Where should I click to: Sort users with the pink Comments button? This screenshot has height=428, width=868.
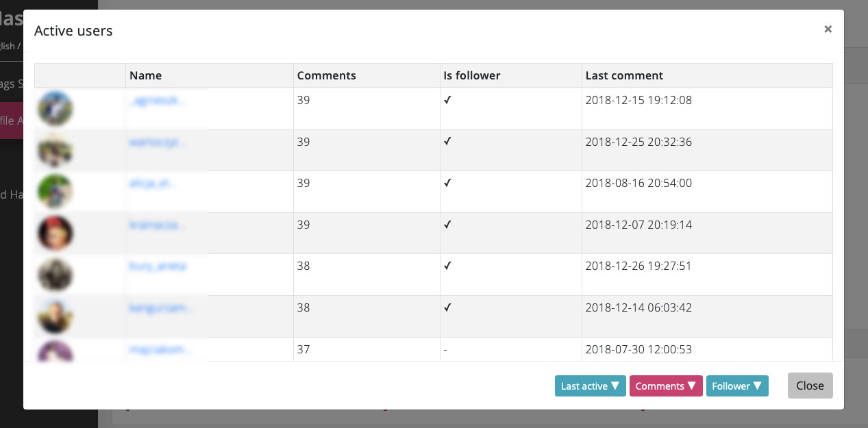(665, 386)
